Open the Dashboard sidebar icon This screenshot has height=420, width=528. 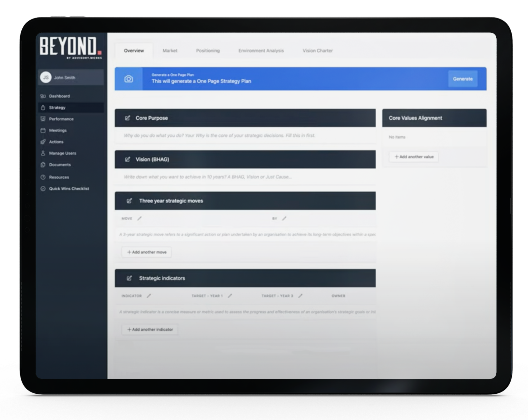click(43, 96)
